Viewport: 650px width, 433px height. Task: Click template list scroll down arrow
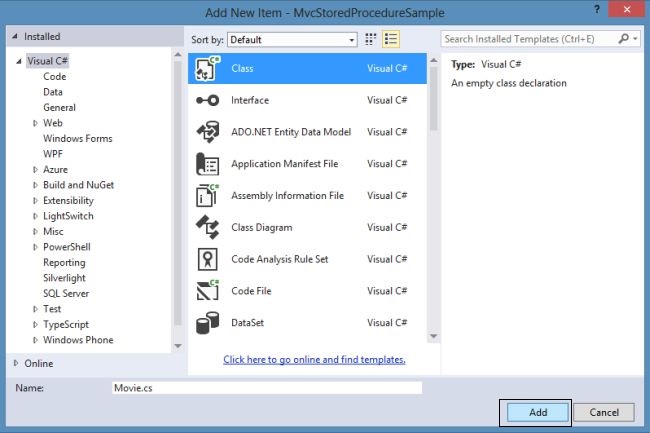[x=434, y=336]
